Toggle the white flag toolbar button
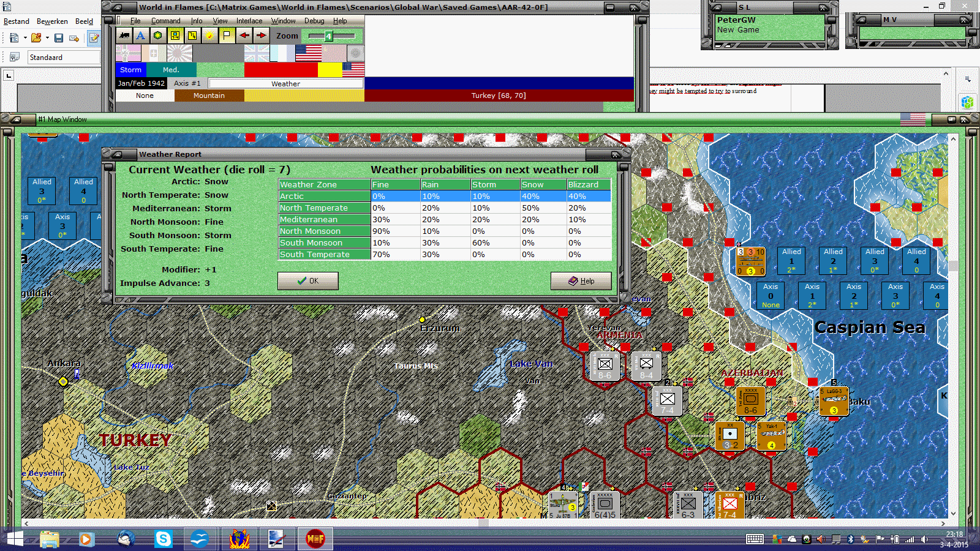Screen dimensions: 980x551 click(227, 36)
